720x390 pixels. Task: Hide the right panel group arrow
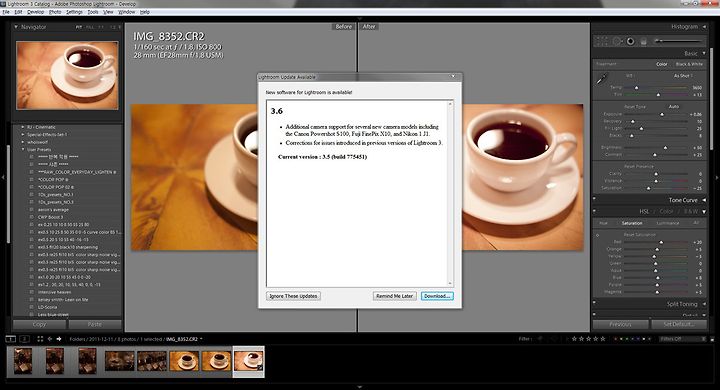coord(717,177)
